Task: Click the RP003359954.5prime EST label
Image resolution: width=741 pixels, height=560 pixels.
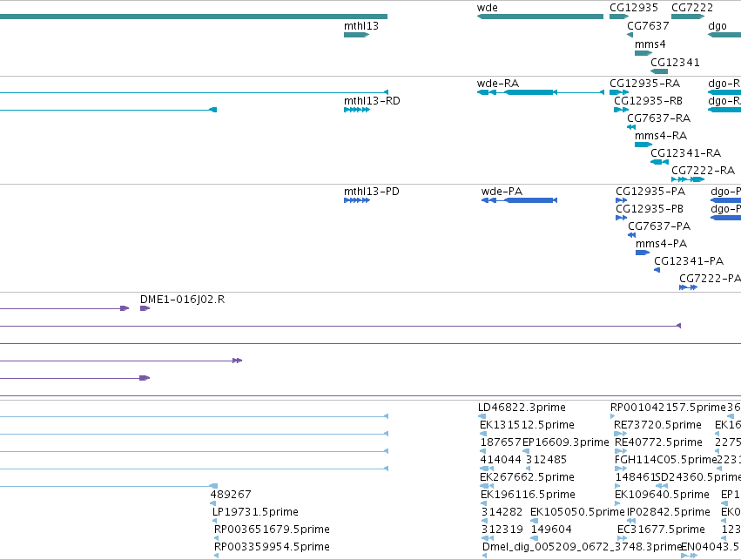Action: (272, 547)
